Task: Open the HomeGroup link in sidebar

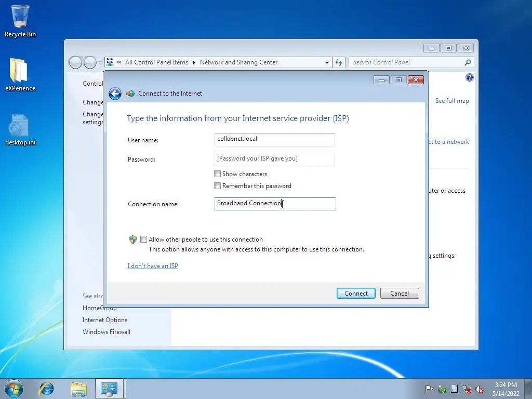Action: pos(99,308)
